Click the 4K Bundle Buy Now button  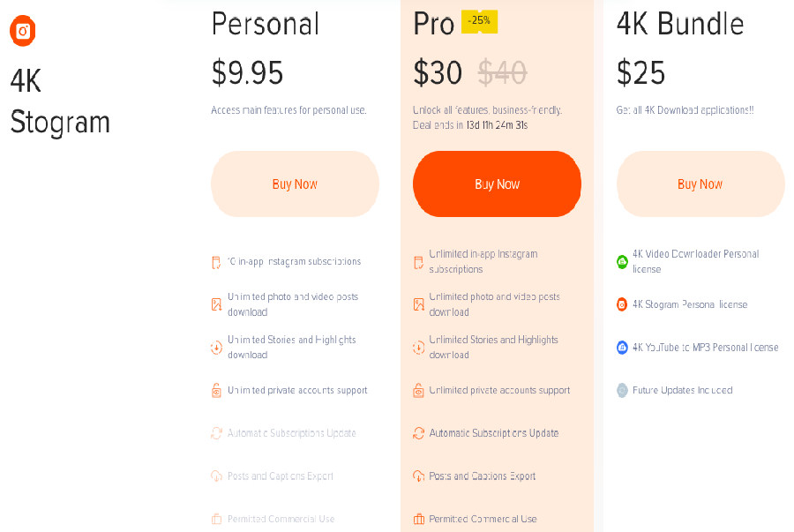point(700,184)
